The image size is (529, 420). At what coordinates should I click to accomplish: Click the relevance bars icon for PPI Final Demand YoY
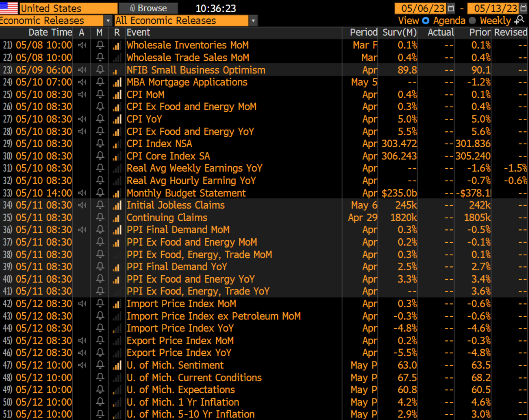click(x=117, y=267)
